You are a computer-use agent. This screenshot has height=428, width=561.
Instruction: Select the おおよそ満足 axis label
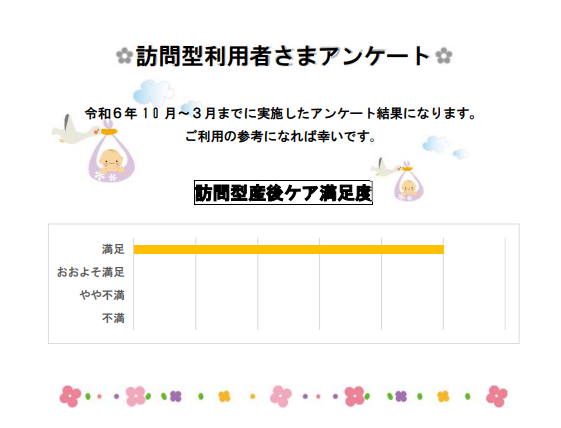pyautogui.click(x=91, y=272)
